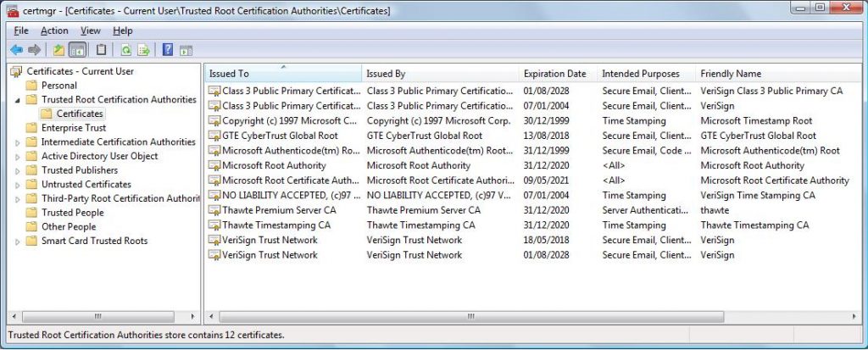This screenshot has width=868, height=350.
Task: Click the certmgr title bar app icon
Action: tap(14, 11)
